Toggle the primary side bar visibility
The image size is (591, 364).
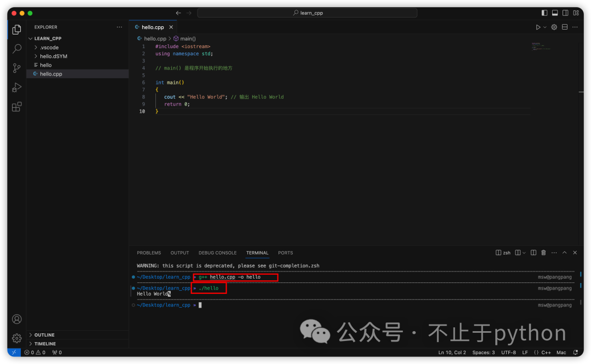(x=544, y=13)
